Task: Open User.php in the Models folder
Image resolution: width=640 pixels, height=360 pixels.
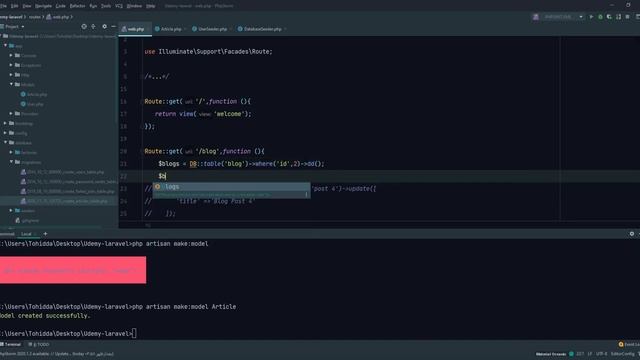Action: pyautogui.click(x=32, y=104)
